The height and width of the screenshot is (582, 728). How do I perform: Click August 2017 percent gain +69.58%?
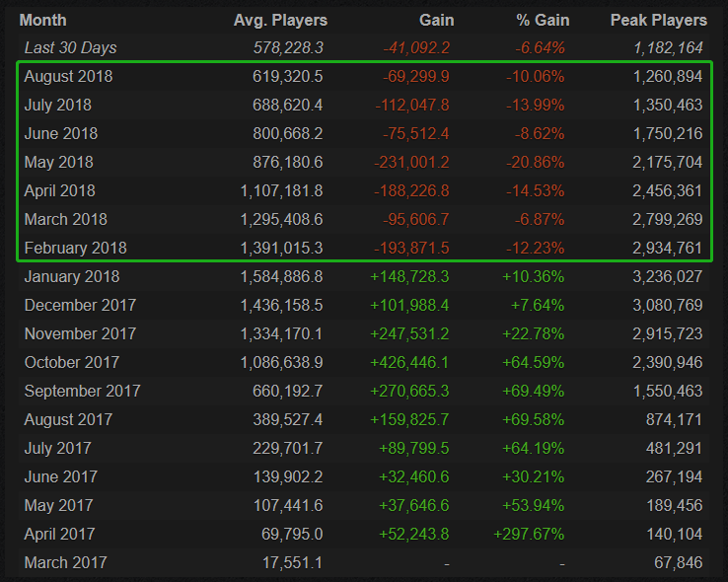coord(533,420)
